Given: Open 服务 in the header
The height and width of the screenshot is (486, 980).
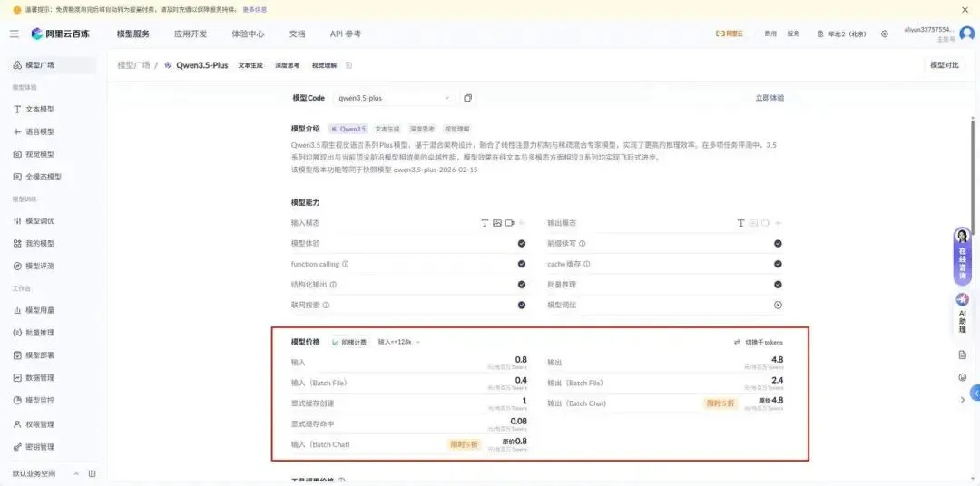Looking at the screenshot, I should point(793,34).
